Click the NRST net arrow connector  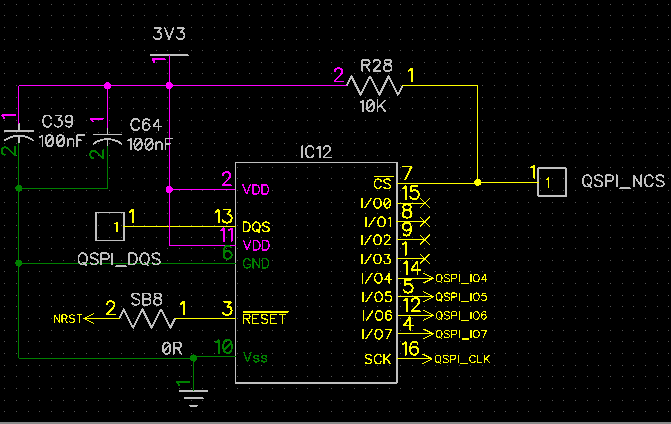tap(89, 319)
